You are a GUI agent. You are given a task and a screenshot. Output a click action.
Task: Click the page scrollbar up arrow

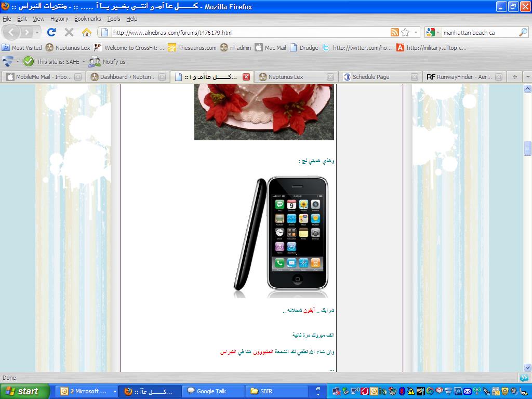pos(527,88)
